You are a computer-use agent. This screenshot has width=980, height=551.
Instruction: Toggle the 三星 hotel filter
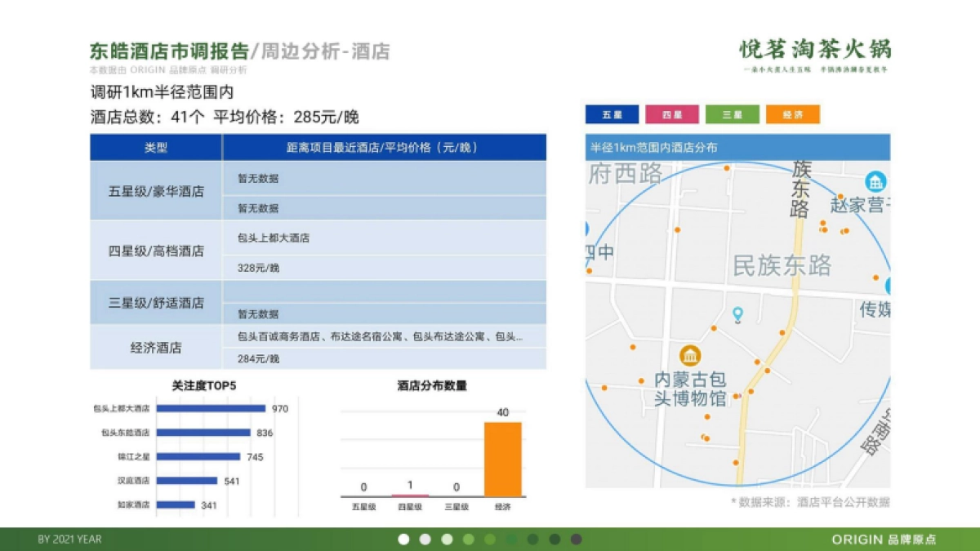click(x=732, y=113)
